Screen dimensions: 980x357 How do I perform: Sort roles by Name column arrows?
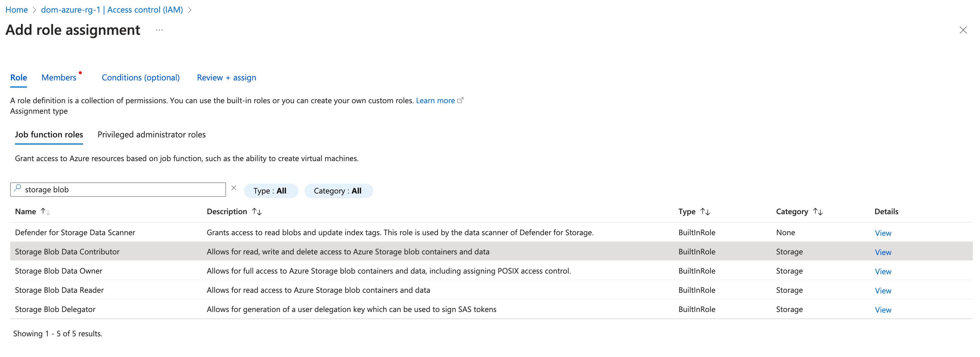(x=45, y=212)
